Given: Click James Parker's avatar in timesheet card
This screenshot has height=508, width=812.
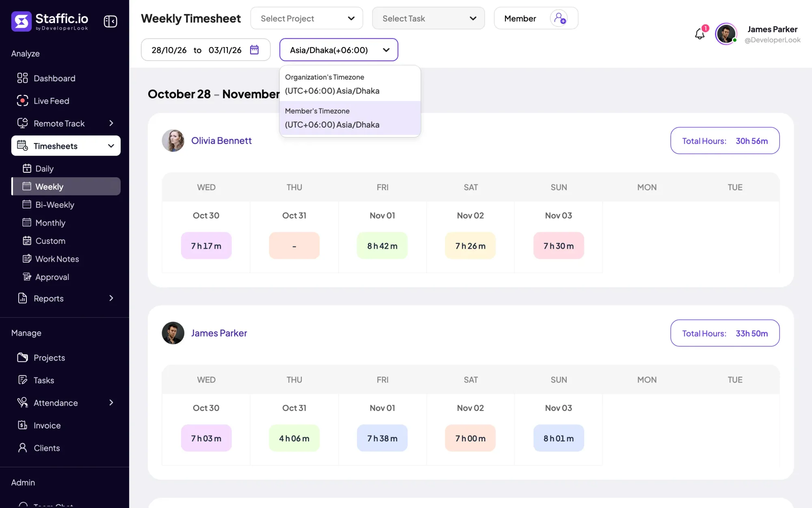Looking at the screenshot, I should [x=173, y=333].
